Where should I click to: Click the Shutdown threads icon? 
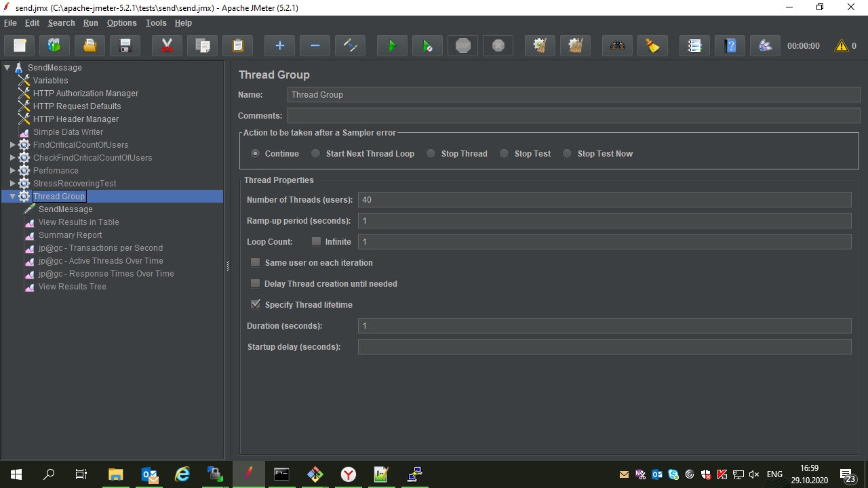click(498, 46)
